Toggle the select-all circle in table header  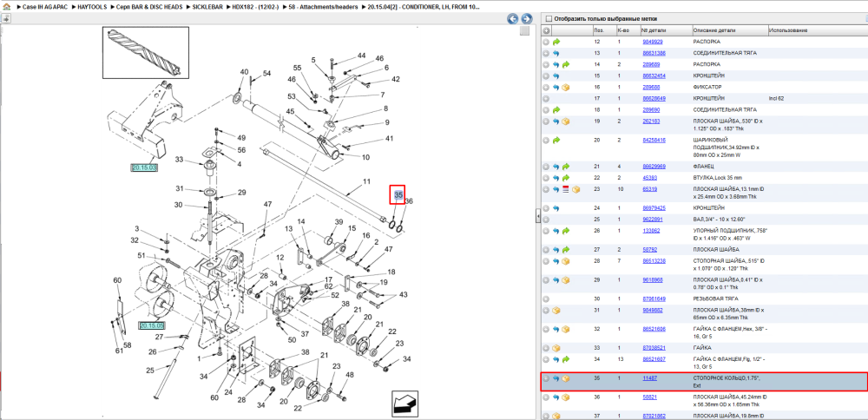[546, 30]
